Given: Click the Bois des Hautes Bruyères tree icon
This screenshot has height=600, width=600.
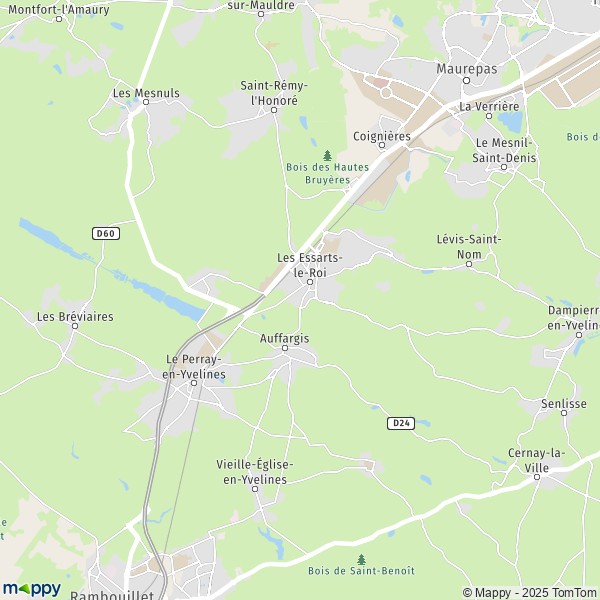Looking at the screenshot, I should click(x=327, y=156).
